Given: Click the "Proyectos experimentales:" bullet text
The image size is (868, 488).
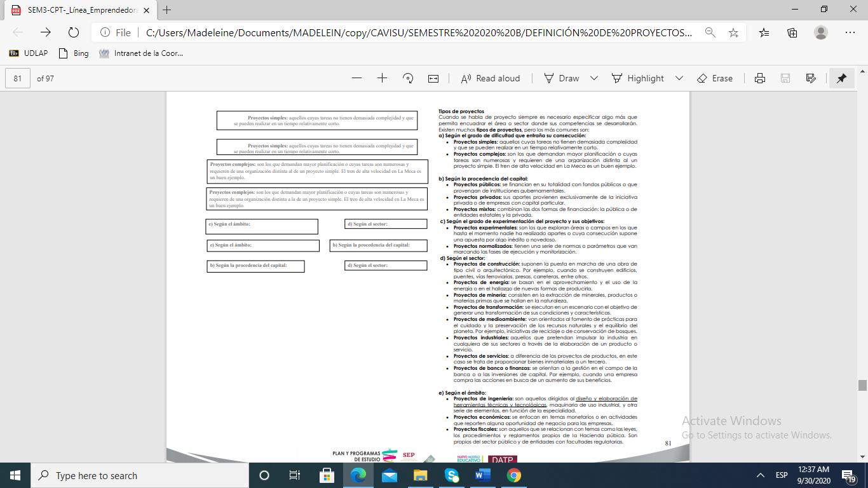Looking at the screenshot, I should [485, 227].
